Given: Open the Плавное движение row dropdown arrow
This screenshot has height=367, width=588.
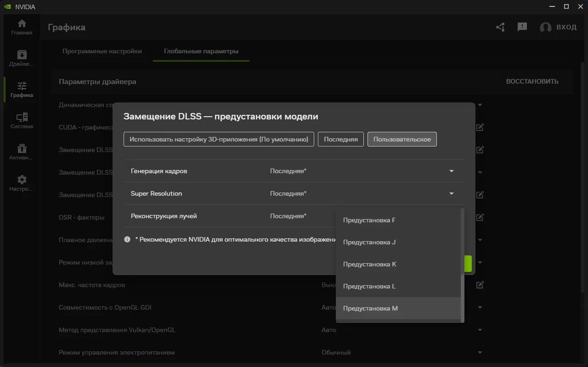Looking at the screenshot, I should point(480,240).
